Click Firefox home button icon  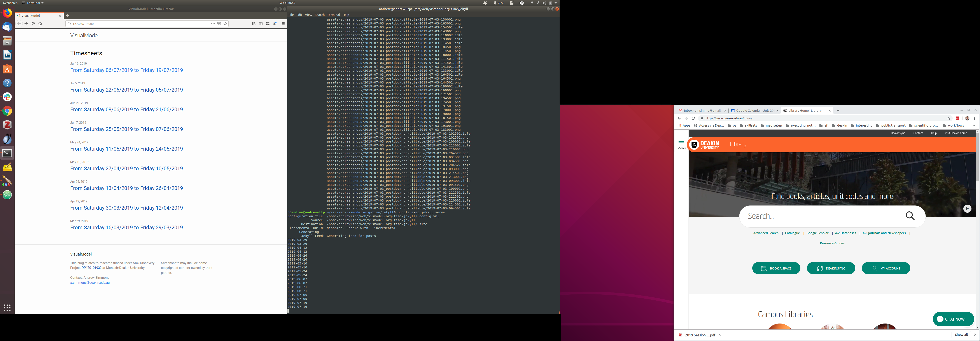[x=40, y=24]
